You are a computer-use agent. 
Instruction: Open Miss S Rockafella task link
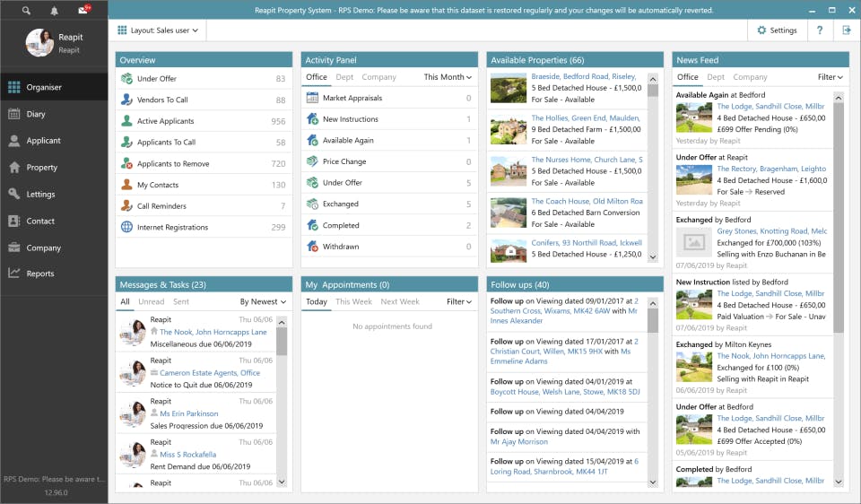(x=187, y=454)
